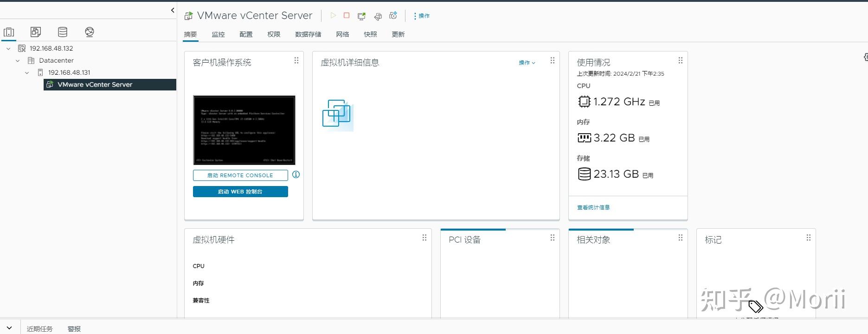
Task: Click the drag handle on 虚拟机详细信息 card
Action: [553, 61]
